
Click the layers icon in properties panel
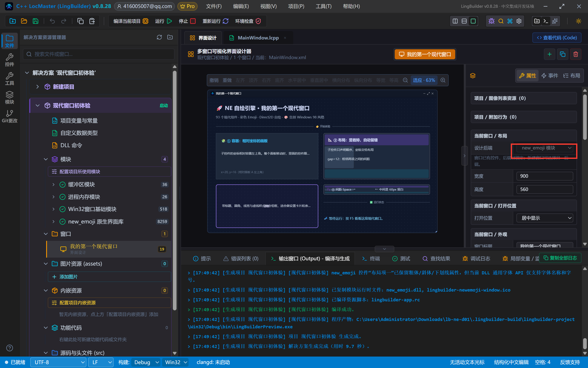point(473,76)
